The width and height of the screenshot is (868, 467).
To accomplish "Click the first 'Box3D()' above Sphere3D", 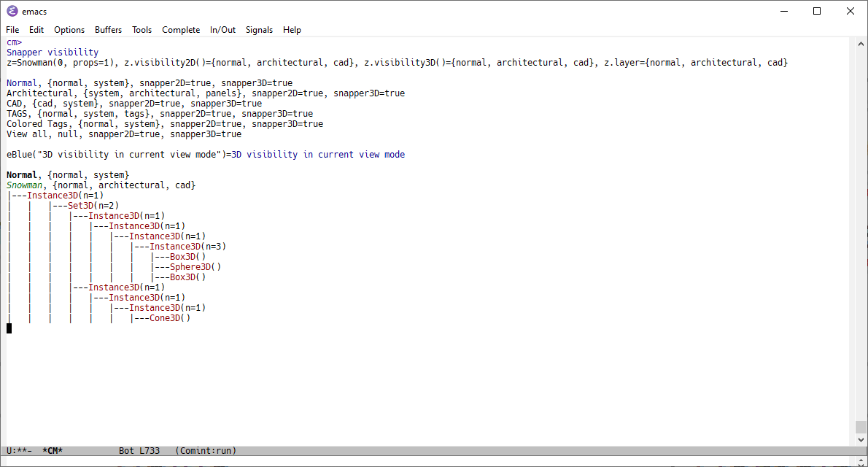I will pyautogui.click(x=187, y=257).
